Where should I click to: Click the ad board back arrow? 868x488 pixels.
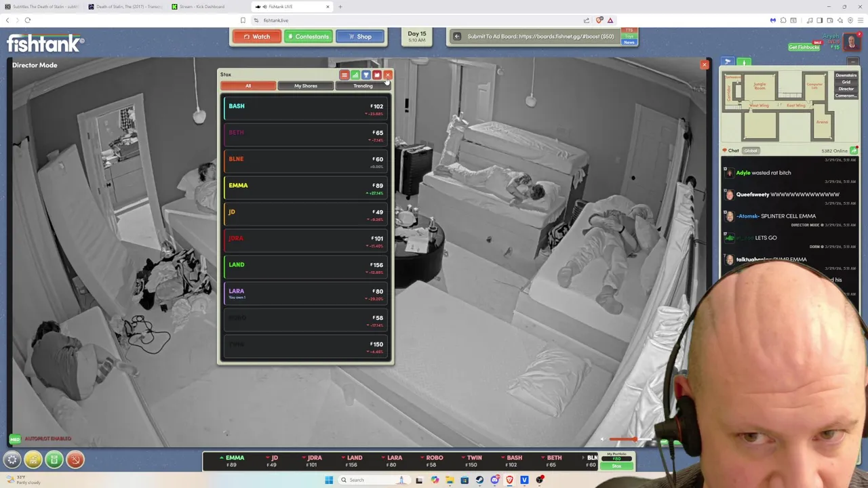tap(457, 37)
